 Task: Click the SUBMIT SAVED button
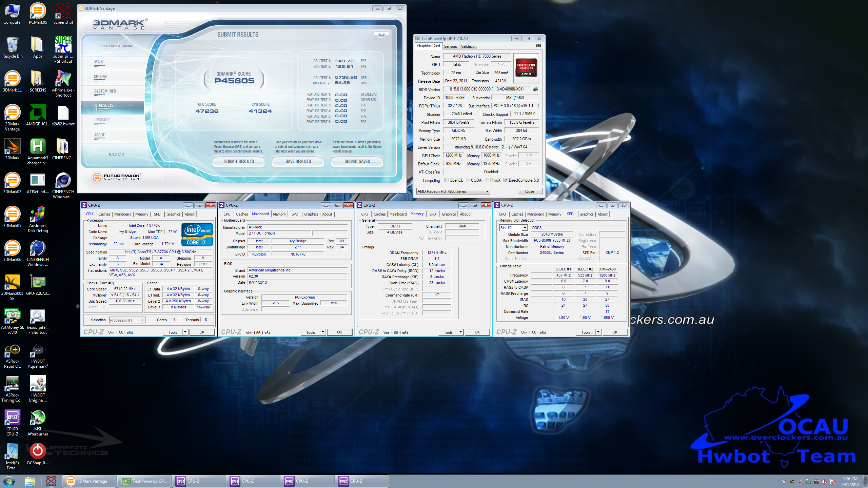(357, 162)
